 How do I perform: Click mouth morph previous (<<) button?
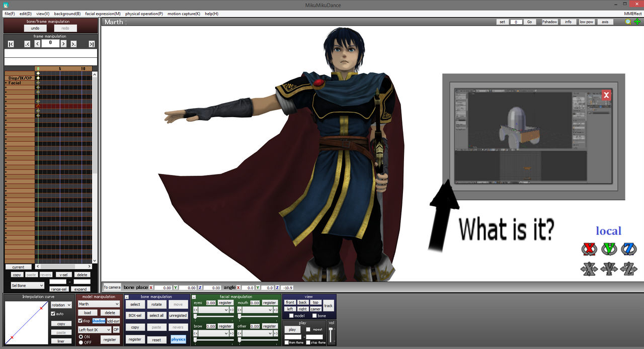(x=240, y=310)
